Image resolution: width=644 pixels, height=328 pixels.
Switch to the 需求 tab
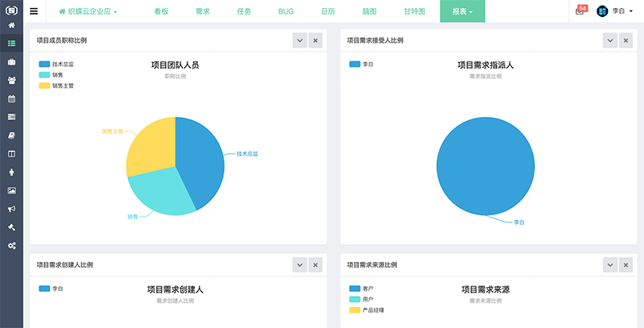[x=203, y=11]
